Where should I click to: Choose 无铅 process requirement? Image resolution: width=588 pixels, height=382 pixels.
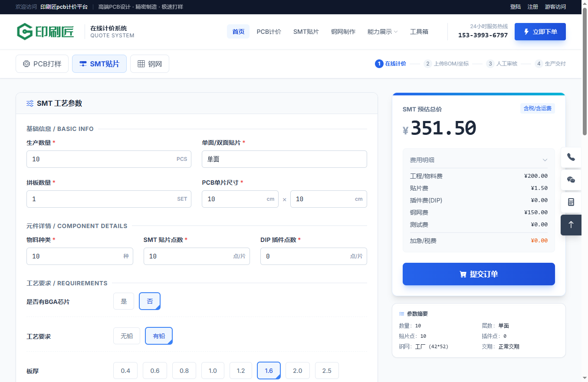pyautogui.click(x=127, y=336)
